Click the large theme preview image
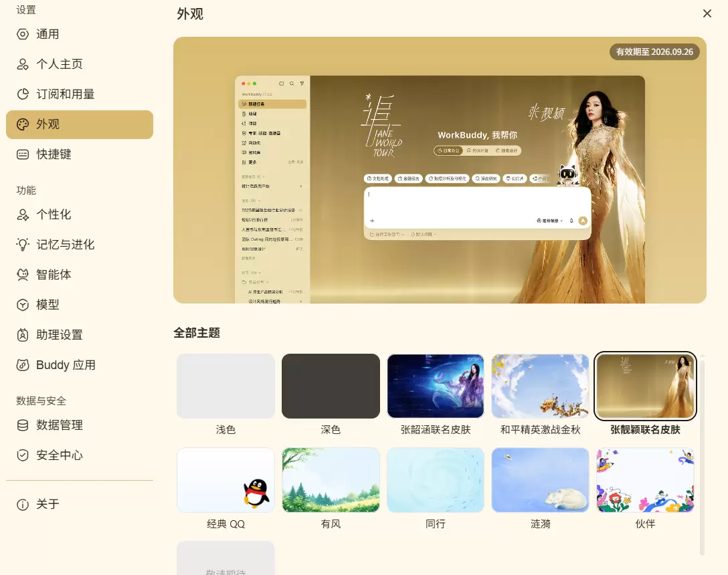728x575 pixels. point(440,170)
